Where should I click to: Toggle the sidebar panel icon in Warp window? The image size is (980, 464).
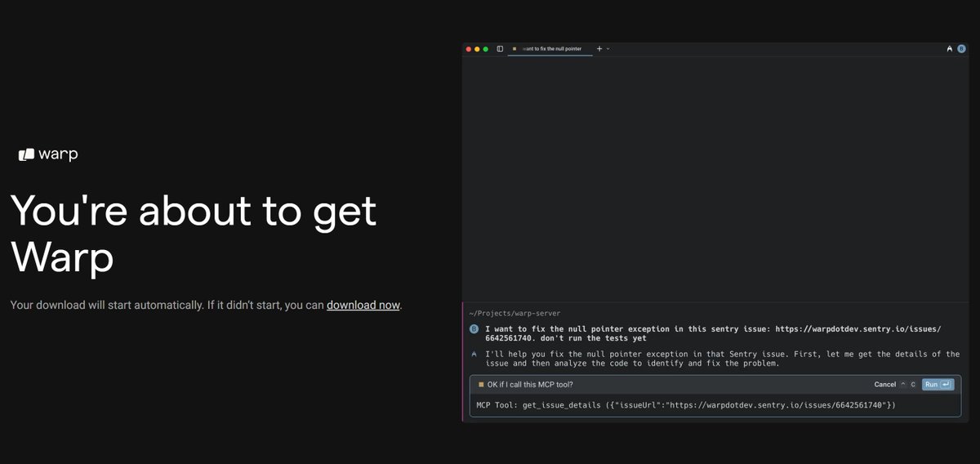pos(500,49)
